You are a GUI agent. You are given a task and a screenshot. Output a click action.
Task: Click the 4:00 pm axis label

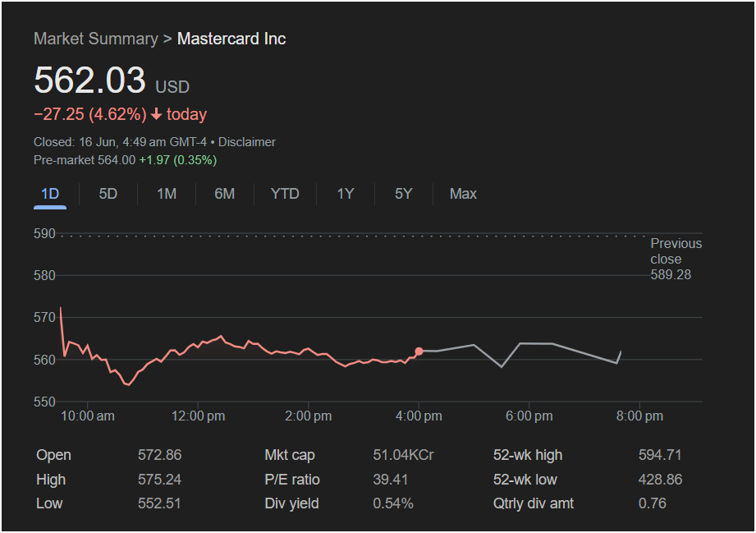(x=419, y=416)
